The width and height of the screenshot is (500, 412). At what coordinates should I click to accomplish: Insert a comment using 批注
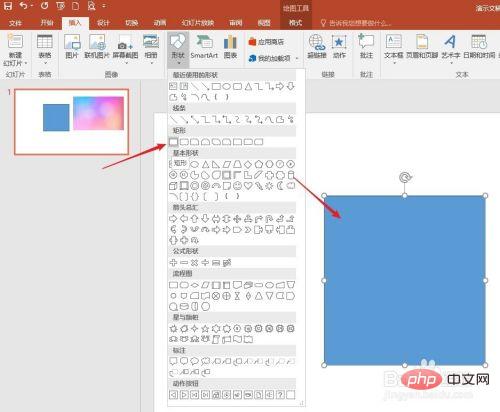[x=366, y=47]
